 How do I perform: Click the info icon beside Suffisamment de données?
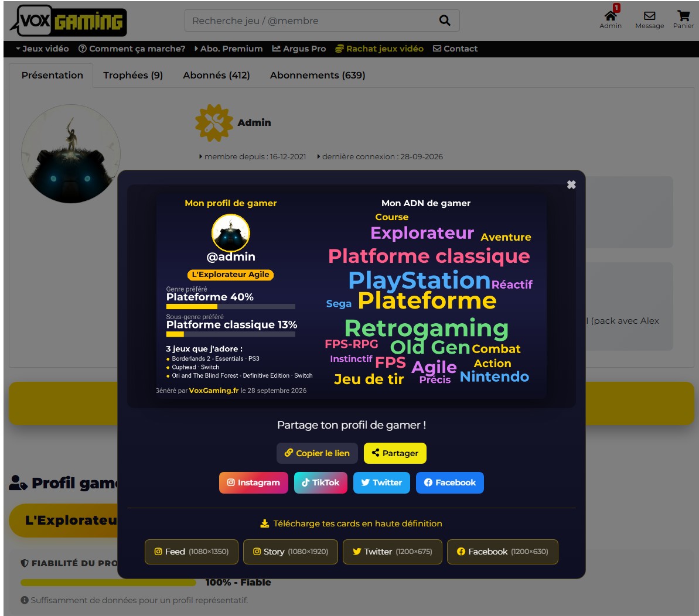click(25, 600)
